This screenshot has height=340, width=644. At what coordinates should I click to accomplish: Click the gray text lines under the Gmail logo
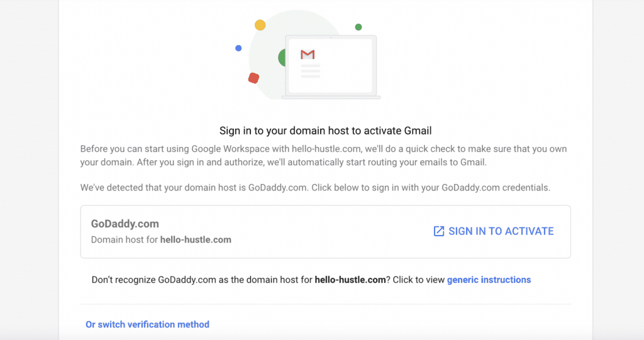point(310,71)
